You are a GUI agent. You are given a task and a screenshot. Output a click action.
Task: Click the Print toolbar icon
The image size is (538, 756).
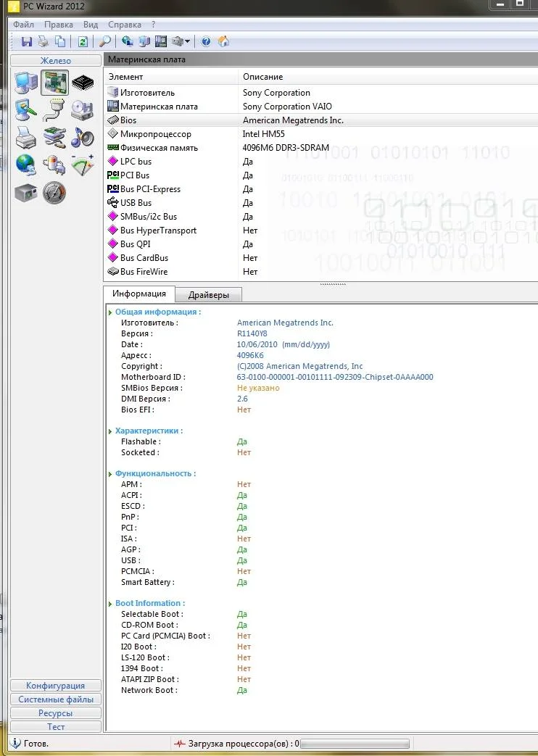point(44,41)
